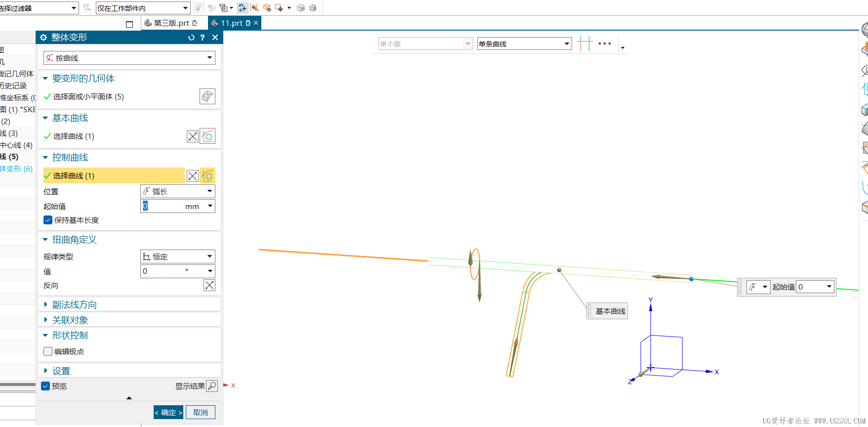The height and width of the screenshot is (427, 868).
Task: Open the 规律类型 恒定 dropdown
Action: [178, 256]
